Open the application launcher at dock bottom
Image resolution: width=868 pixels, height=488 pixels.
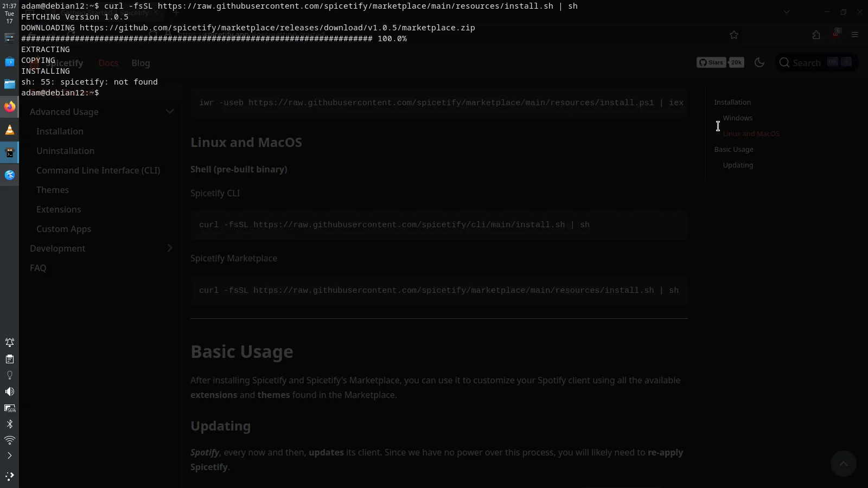pyautogui.click(x=9, y=476)
